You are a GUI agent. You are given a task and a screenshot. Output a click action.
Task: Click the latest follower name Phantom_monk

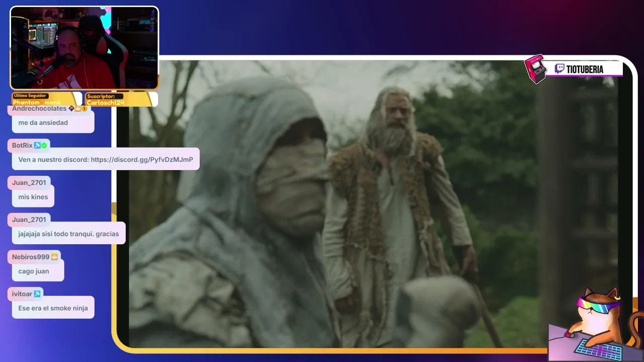coord(37,103)
